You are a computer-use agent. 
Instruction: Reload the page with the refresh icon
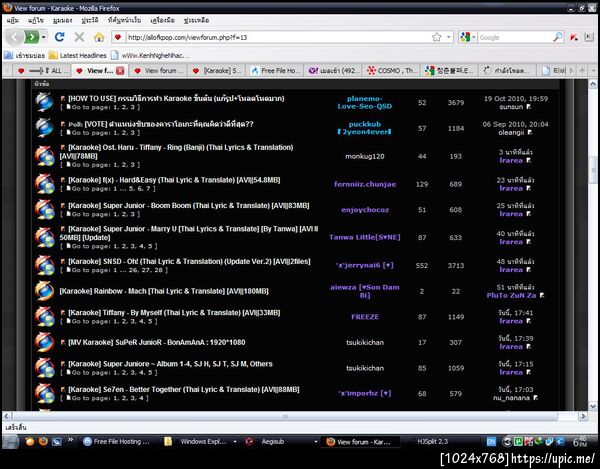(x=59, y=37)
